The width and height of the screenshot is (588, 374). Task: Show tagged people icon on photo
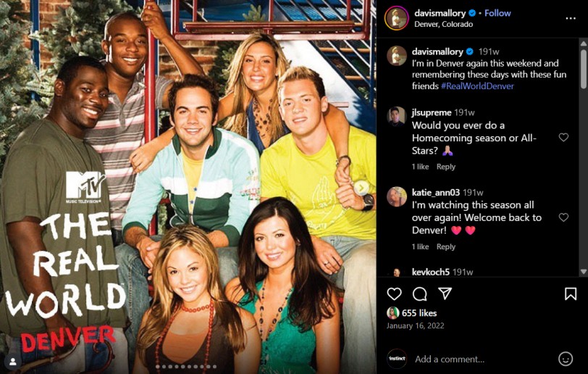(x=13, y=361)
